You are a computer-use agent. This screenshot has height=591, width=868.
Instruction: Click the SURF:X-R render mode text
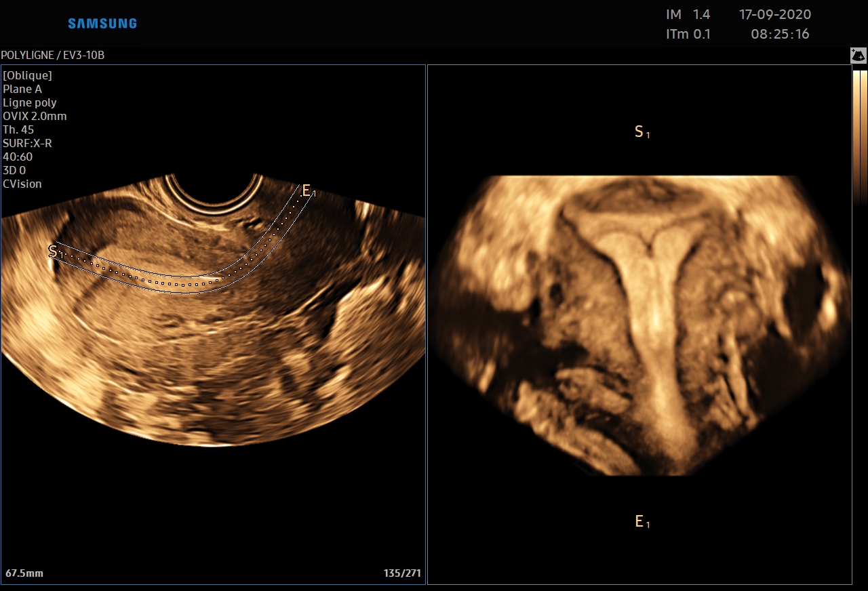tap(27, 143)
